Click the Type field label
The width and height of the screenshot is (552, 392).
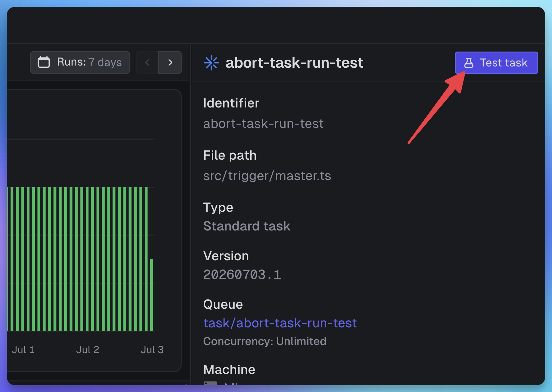point(218,207)
